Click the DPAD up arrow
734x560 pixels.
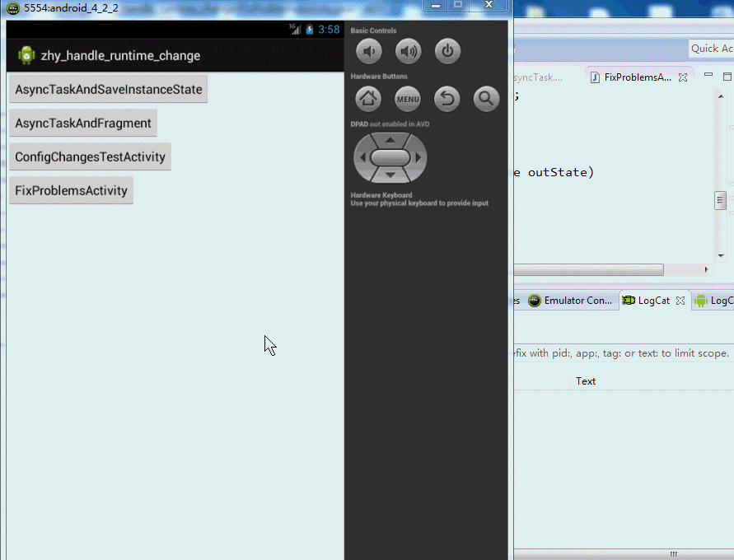point(390,140)
